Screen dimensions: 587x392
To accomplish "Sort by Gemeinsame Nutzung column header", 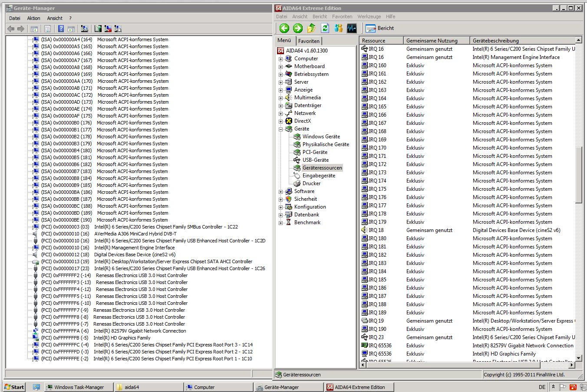I will click(x=437, y=41).
